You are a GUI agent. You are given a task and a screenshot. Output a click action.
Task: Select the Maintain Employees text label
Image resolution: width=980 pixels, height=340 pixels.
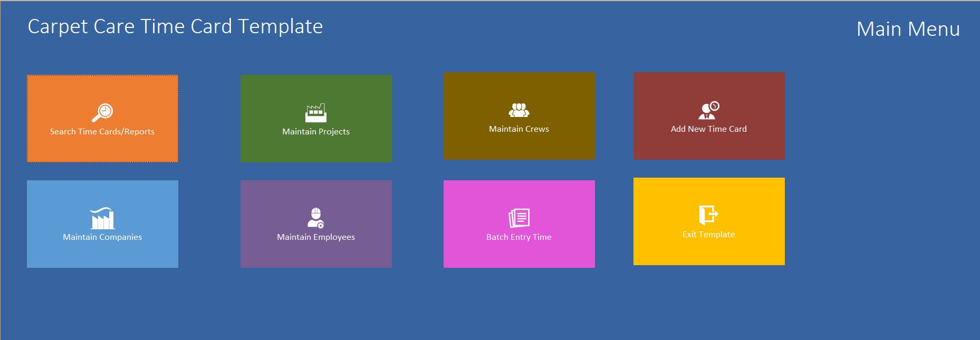315,237
